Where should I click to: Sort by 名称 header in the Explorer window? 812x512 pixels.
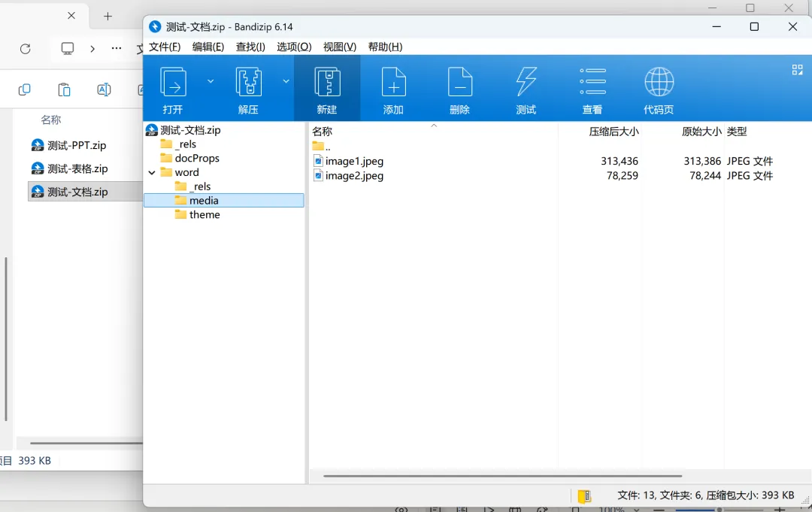coord(51,120)
